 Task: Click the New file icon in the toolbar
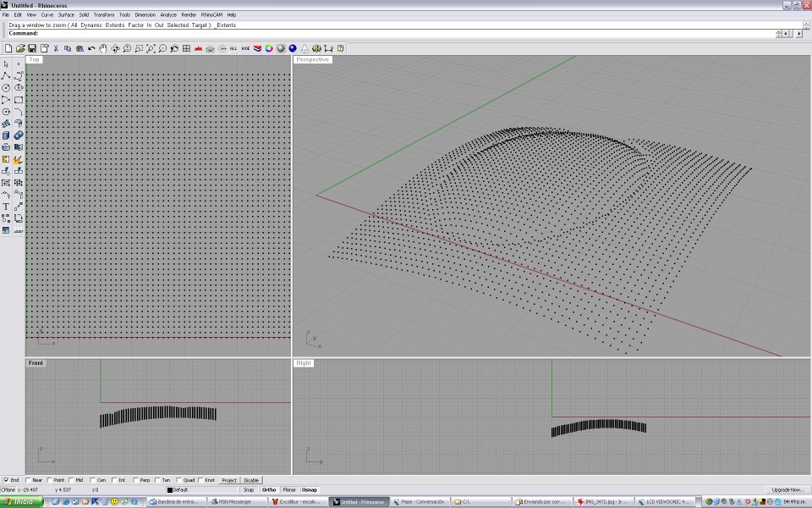click(8, 48)
